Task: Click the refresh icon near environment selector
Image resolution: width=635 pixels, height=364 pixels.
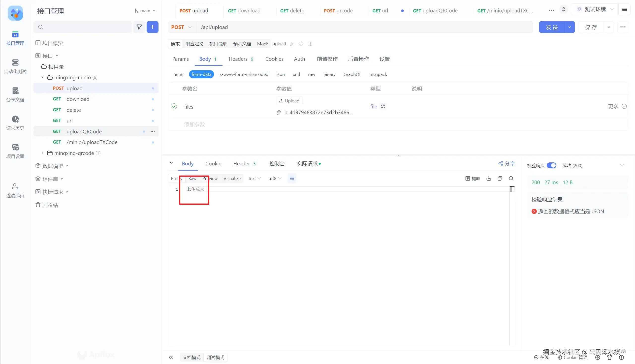Action: (564, 9)
